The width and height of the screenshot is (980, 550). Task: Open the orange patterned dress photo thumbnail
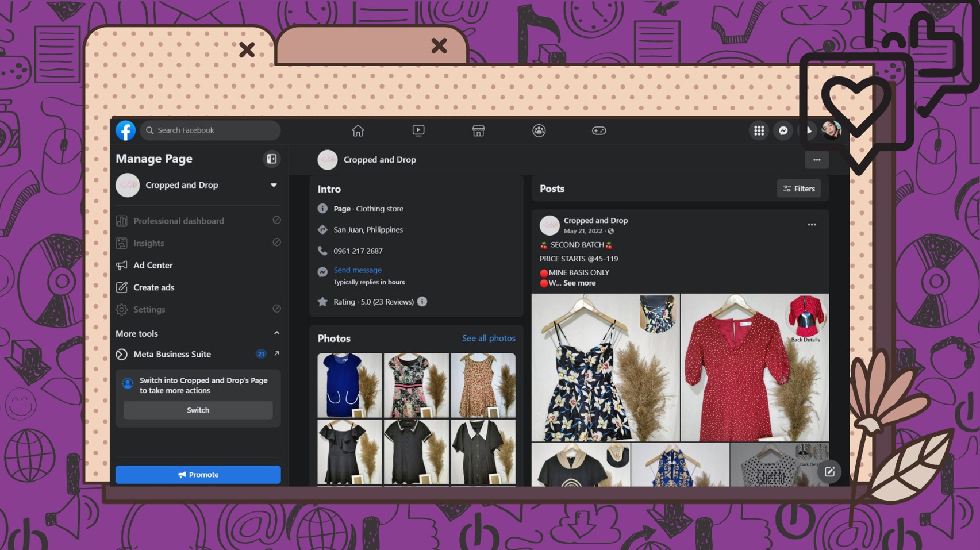pos(483,385)
